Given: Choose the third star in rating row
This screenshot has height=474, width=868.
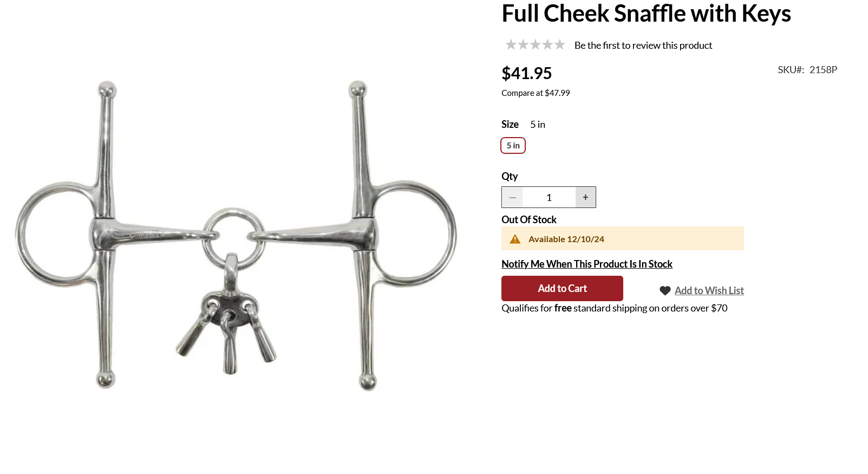Looking at the screenshot, I should point(535,45).
